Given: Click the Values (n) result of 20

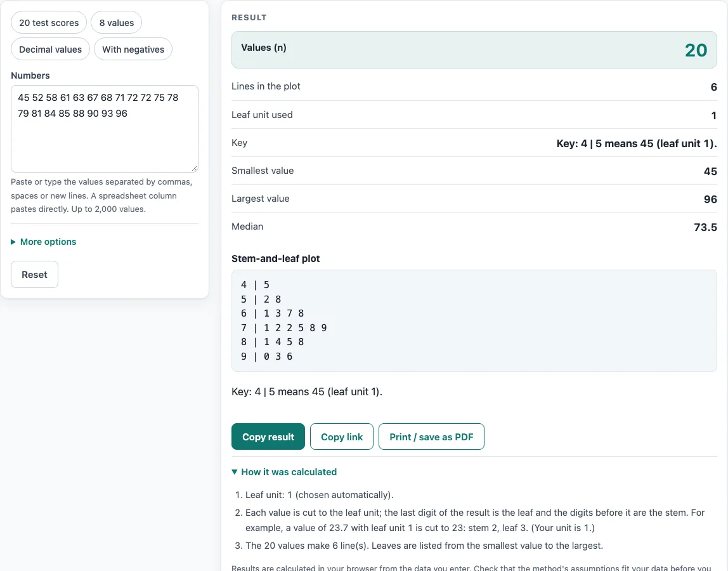Looking at the screenshot, I should (x=696, y=50).
